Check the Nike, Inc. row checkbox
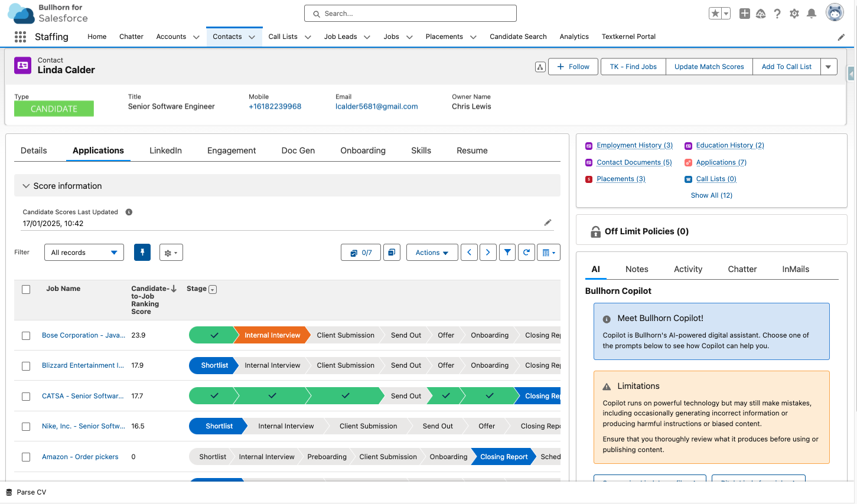This screenshot has height=504, width=857. [x=26, y=427]
